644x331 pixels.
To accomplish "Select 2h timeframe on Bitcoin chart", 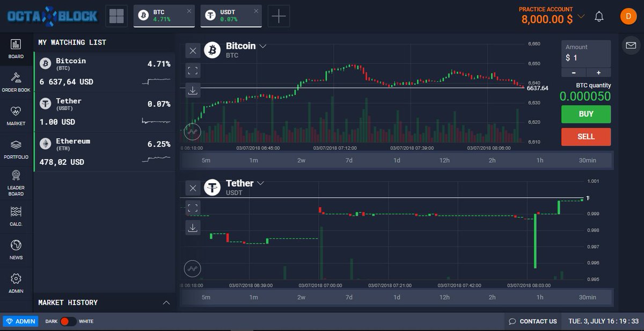I will [x=492, y=160].
